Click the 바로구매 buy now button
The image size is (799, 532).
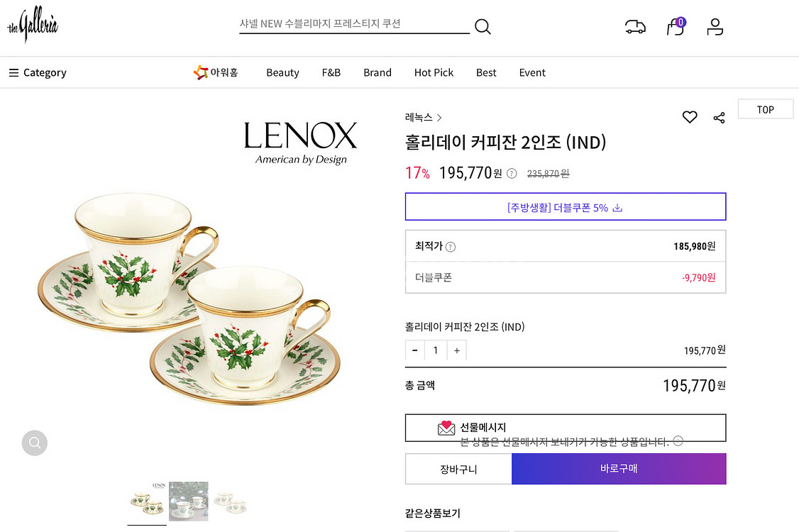(619, 469)
